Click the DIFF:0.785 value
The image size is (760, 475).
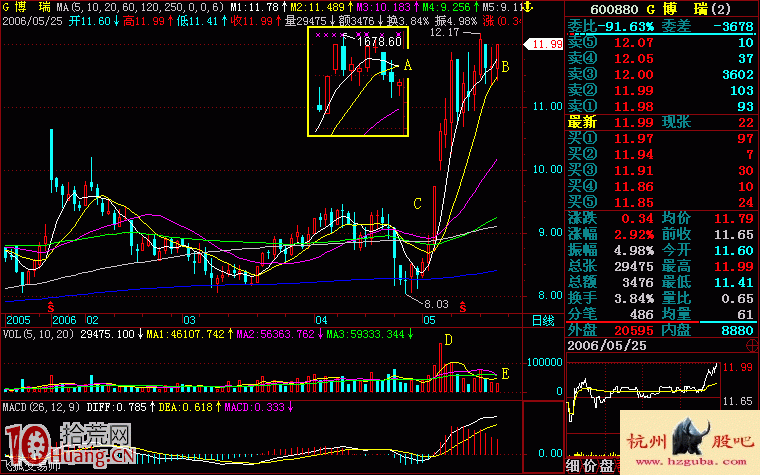click(x=116, y=407)
